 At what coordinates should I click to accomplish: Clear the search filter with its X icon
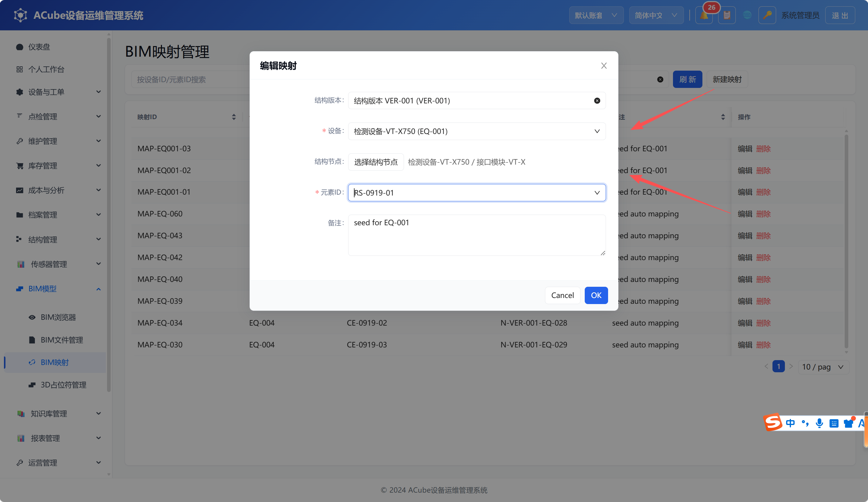[x=660, y=79]
